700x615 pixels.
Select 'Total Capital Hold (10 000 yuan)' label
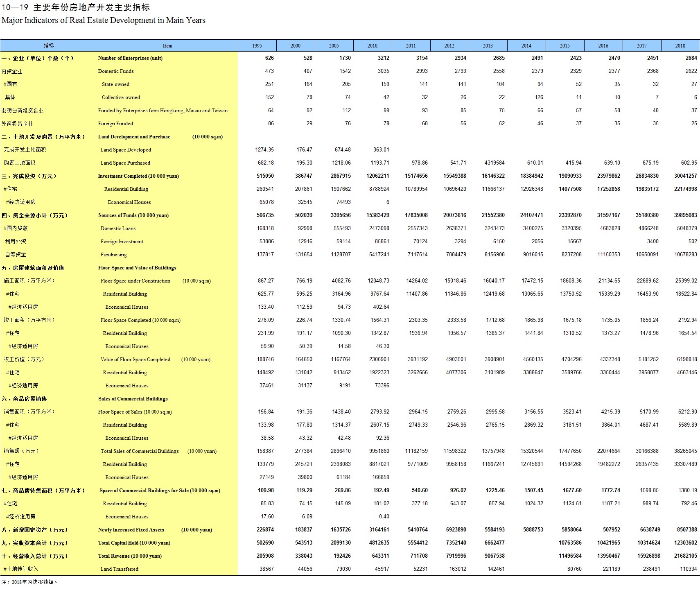(x=134, y=543)
